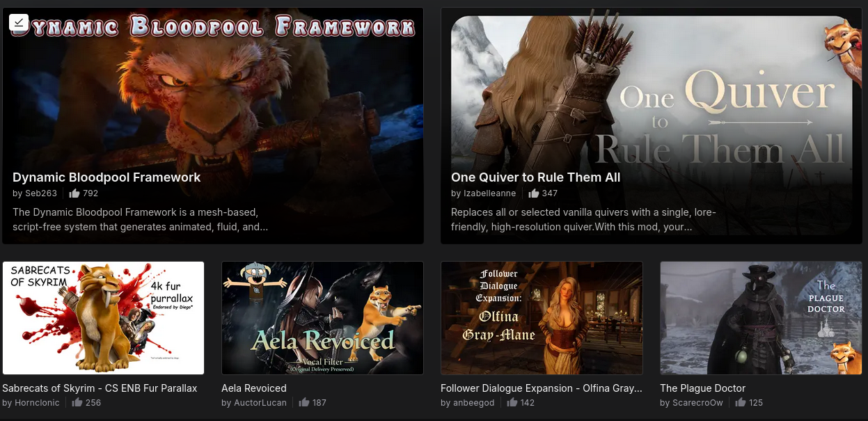This screenshot has height=421, width=868.
Task: Click the 125 endorsement count
Action: [756, 403]
